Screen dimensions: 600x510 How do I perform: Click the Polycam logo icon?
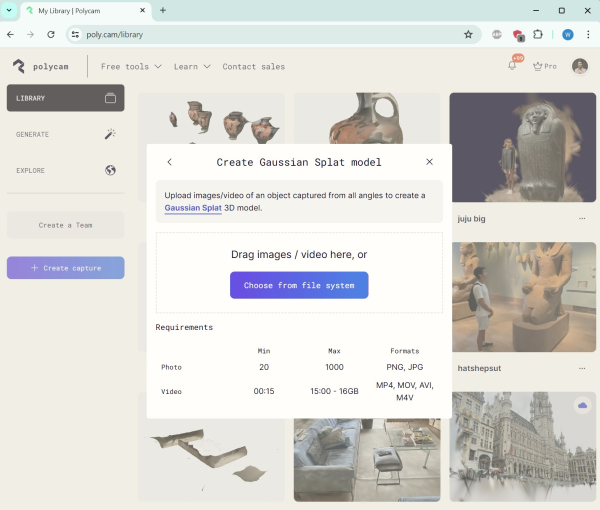(x=18, y=66)
